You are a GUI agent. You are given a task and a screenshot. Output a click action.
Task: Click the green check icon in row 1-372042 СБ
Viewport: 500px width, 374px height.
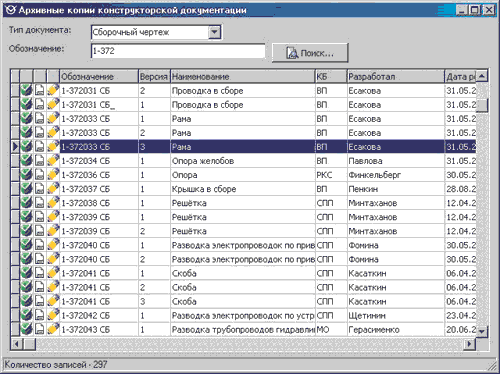pyautogui.click(x=27, y=315)
